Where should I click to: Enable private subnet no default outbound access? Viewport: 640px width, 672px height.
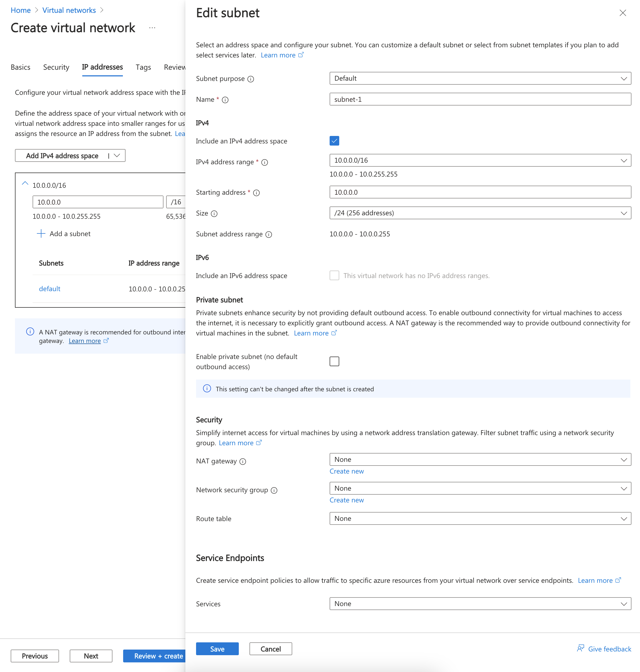[x=334, y=361]
